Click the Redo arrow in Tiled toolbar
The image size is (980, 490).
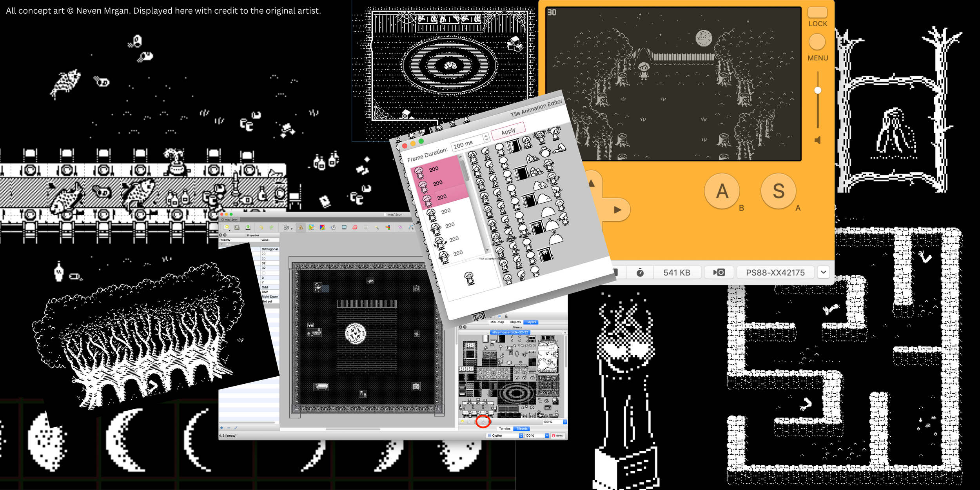click(271, 227)
